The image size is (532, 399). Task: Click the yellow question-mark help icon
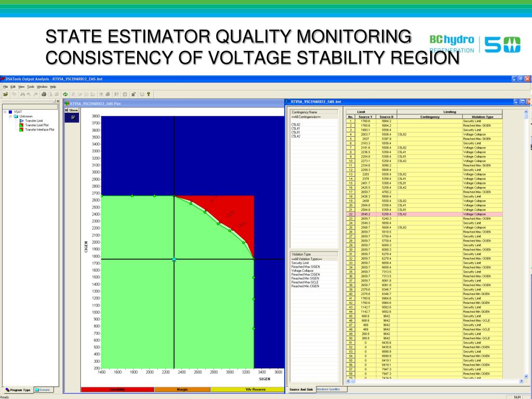148,95
